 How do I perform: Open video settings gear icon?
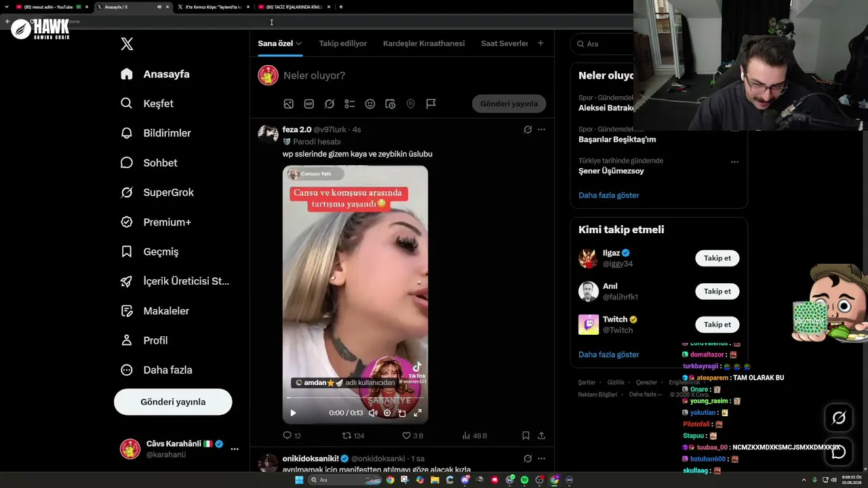tap(387, 413)
